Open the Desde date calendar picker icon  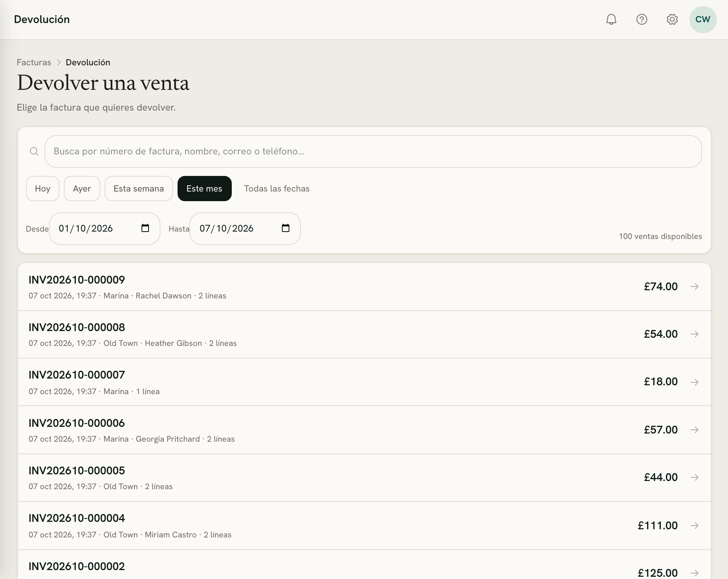click(145, 228)
